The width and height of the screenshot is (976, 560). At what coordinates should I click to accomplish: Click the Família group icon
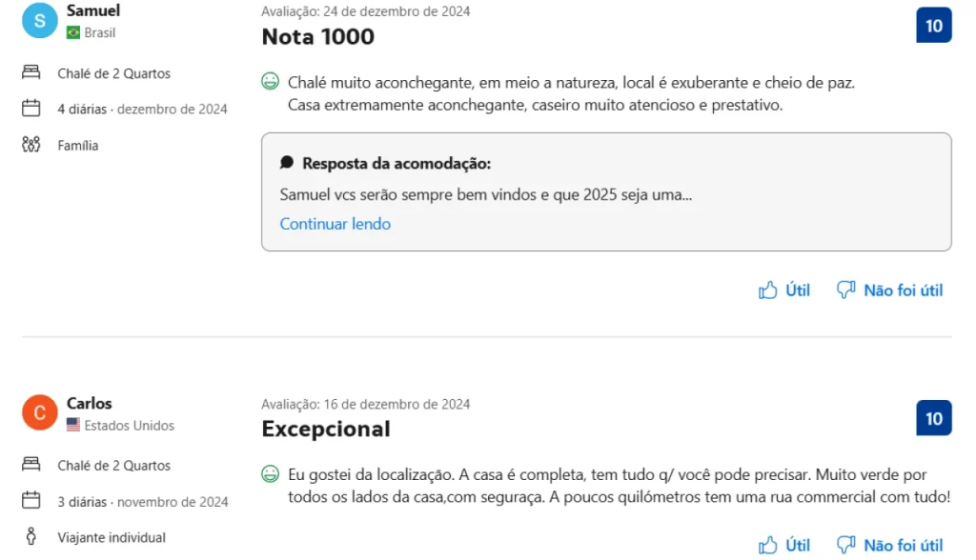30,145
